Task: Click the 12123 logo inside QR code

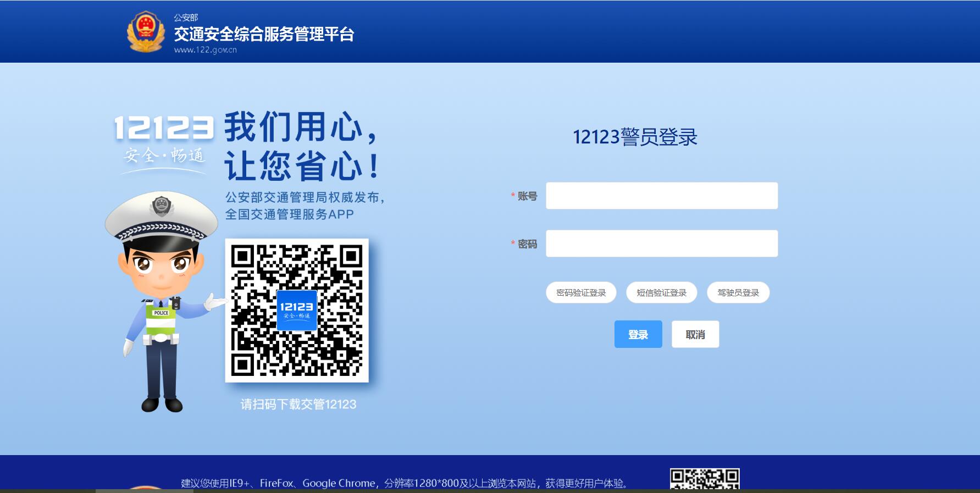Action: point(297,310)
